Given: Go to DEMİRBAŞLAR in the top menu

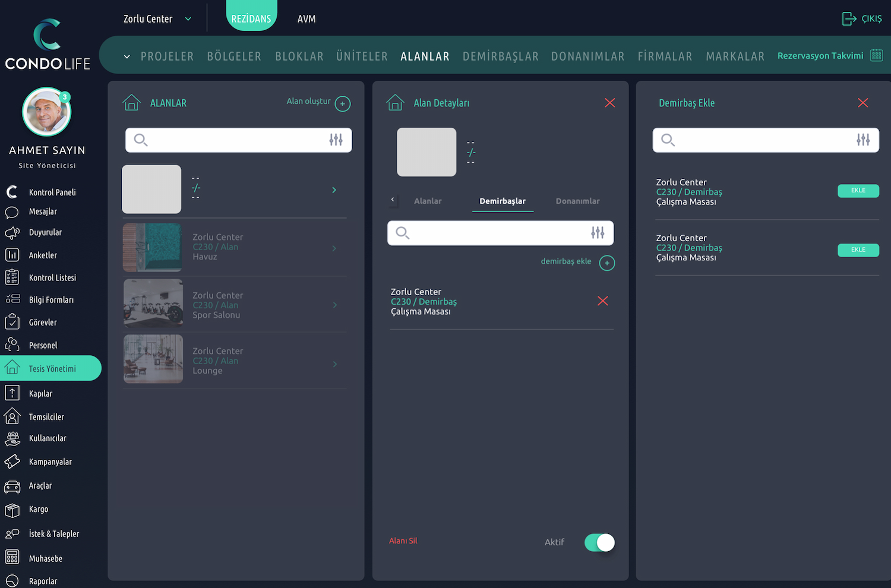Looking at the screenshot, I should pos(500,56).
